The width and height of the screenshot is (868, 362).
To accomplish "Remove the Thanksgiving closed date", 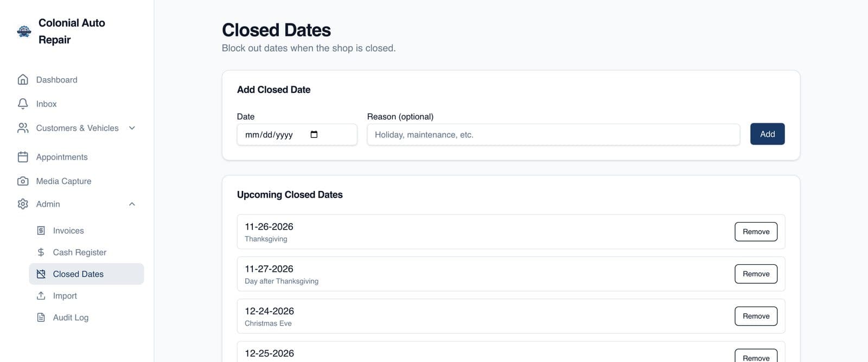I will coord(756,232).
